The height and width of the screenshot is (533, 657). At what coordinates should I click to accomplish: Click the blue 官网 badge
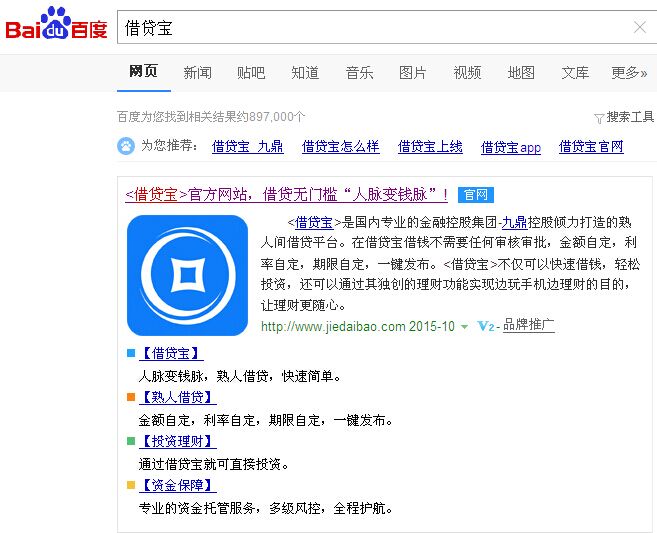476,195
